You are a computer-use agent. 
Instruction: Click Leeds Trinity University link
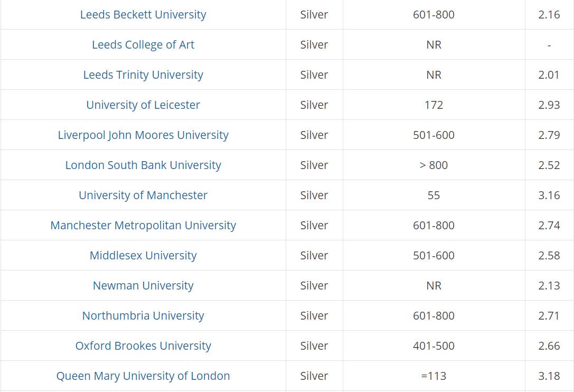click(143, 74)
